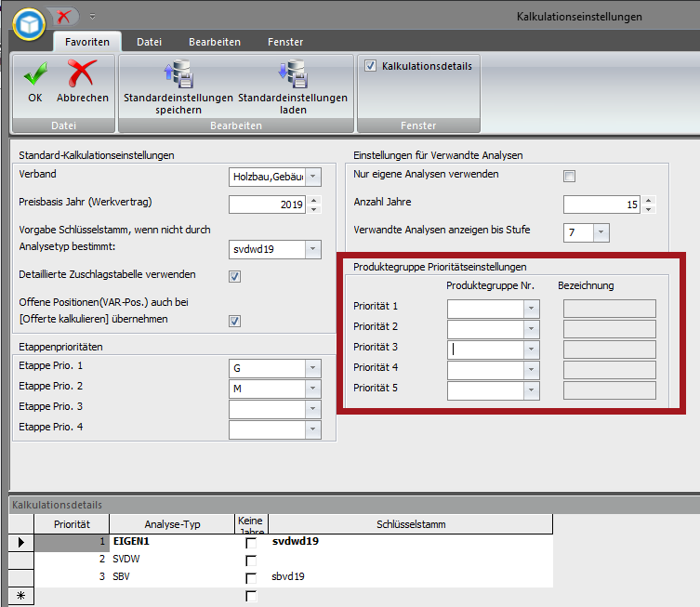Click the green OK checkmark icon
700x607 pixels.
(35, 73)
